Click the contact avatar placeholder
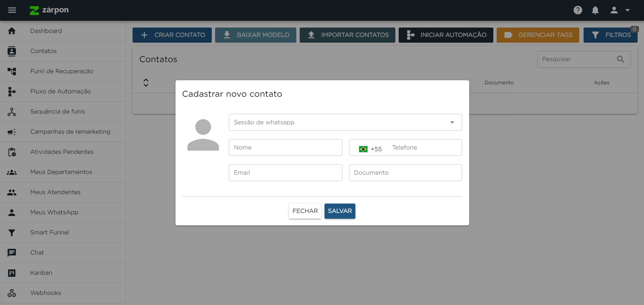The height and width of the screenshot is (305, 644). point(203,135)
